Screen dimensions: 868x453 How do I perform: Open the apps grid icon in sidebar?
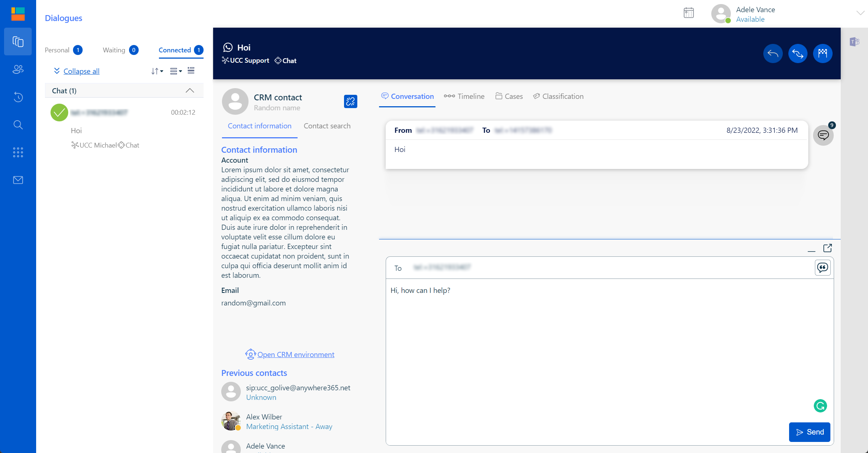[x=18, y=152]
